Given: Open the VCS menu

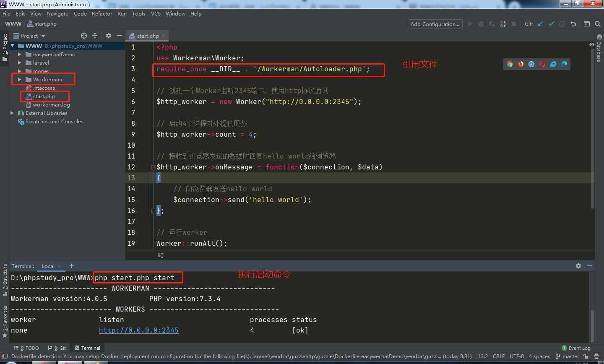Looking at the screenshot, I should pos(156,14).
